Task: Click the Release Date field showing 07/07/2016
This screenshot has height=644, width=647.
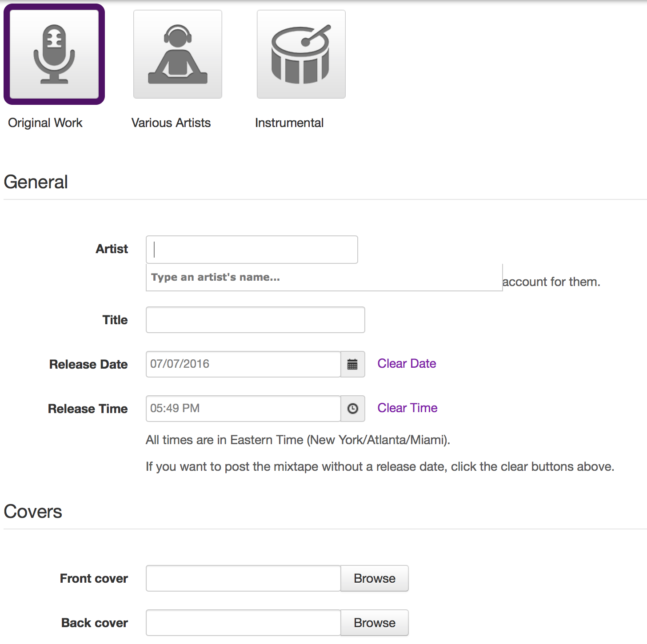Action: (x=243, y=364)
